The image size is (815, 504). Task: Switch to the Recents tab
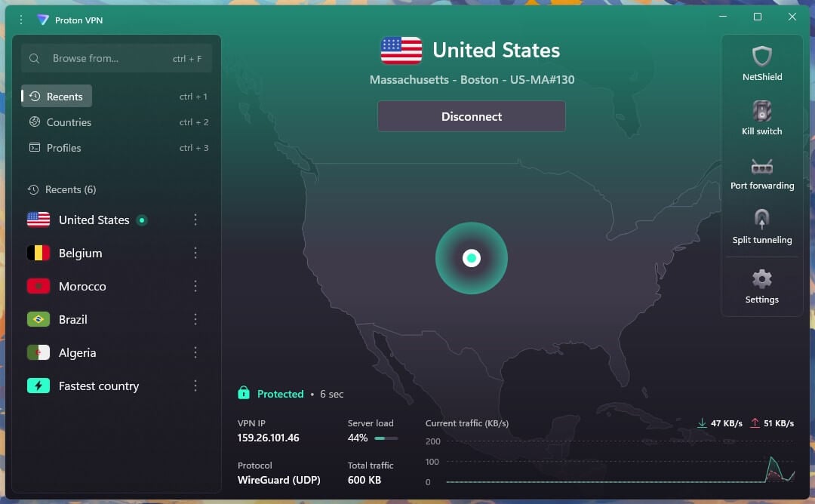coord(57,96)
